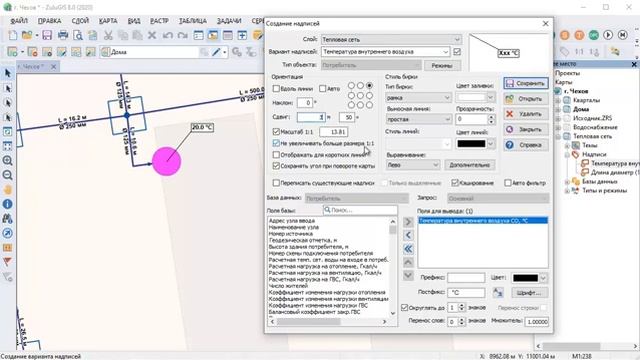Click the Дополнительно button
The height and width of the screenshot is (360, 640).
pos(470,165)
